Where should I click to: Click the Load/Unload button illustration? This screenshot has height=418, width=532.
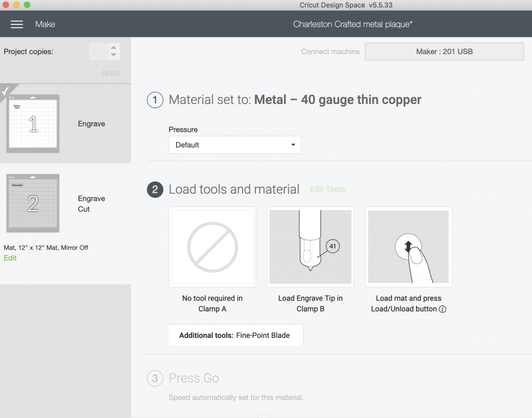pos(408,247)
